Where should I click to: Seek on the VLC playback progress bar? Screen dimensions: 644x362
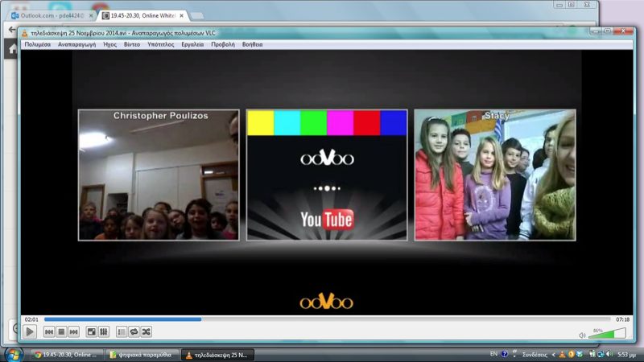[x=328, y=319]
